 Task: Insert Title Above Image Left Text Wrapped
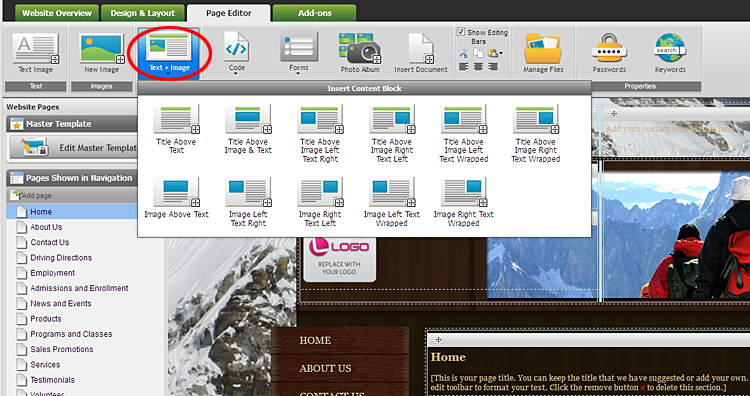[463, 133]
